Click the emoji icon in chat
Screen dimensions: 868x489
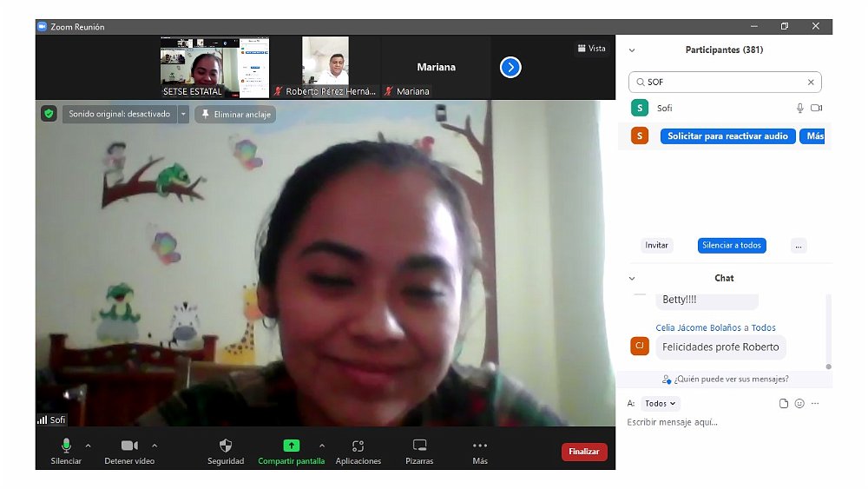click(x=799, y=404)
